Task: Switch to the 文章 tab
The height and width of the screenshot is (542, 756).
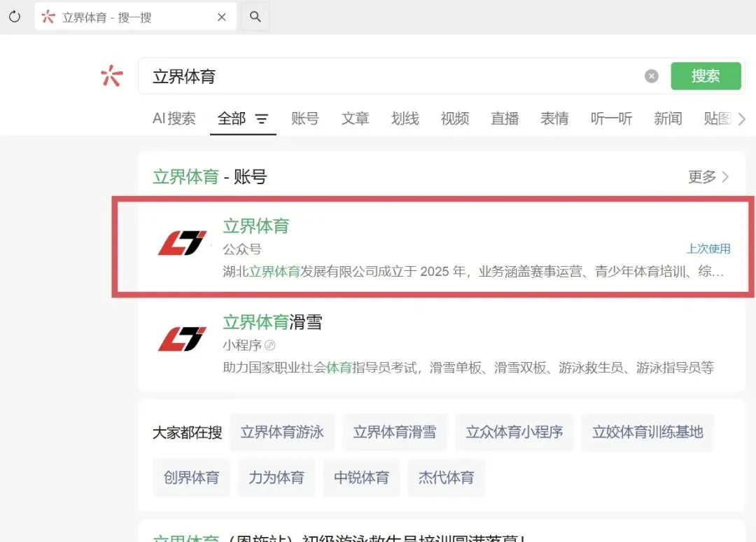Action: click(356, 118)
